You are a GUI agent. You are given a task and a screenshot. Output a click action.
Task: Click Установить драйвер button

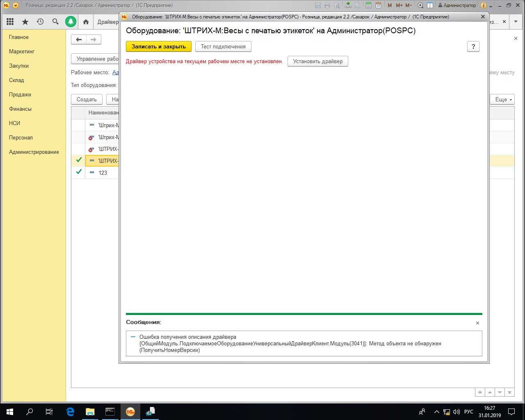pos(318,61)
